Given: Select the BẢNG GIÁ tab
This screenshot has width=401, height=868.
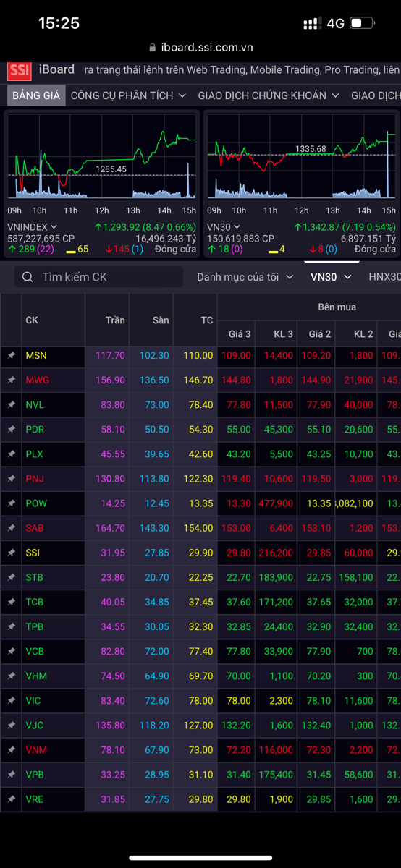Looking at the screenshot, I should click(36, 95).
